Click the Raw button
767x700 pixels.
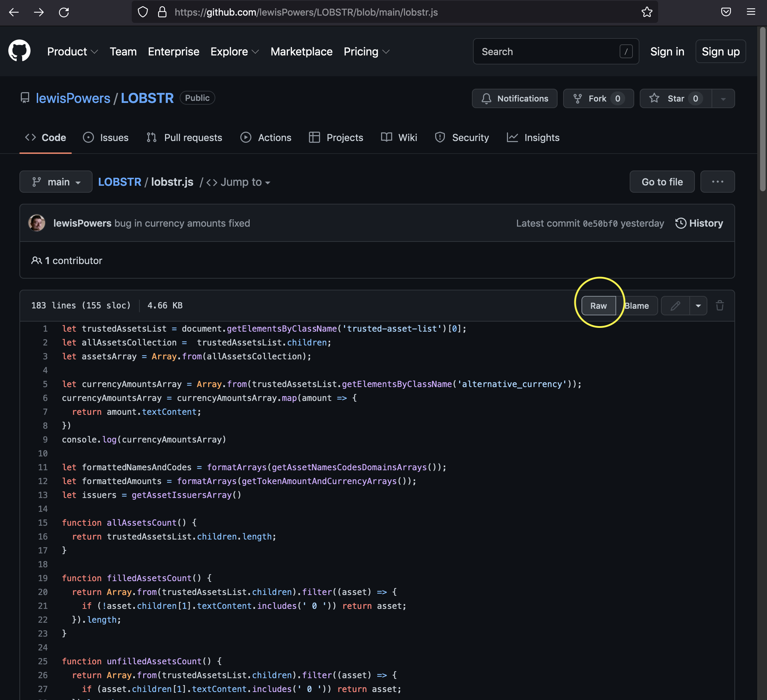pyautogui.click(x=598, y=306)
